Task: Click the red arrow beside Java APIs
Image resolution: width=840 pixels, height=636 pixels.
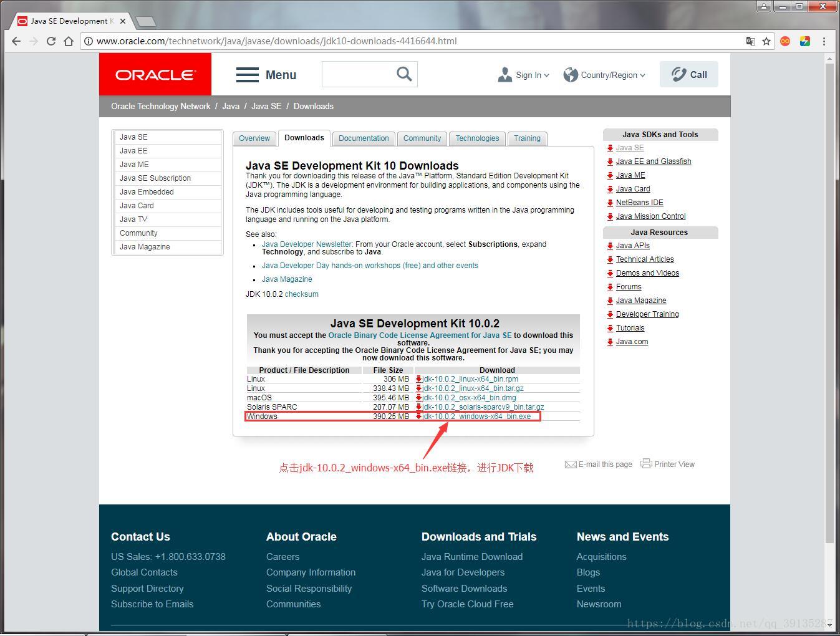Action: point(610,246)
